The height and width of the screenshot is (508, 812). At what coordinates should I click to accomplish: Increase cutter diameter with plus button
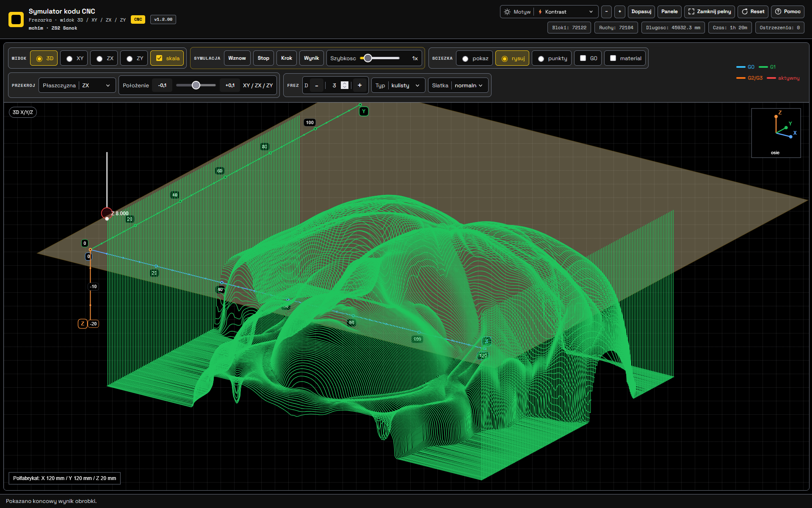coord(360,86)
